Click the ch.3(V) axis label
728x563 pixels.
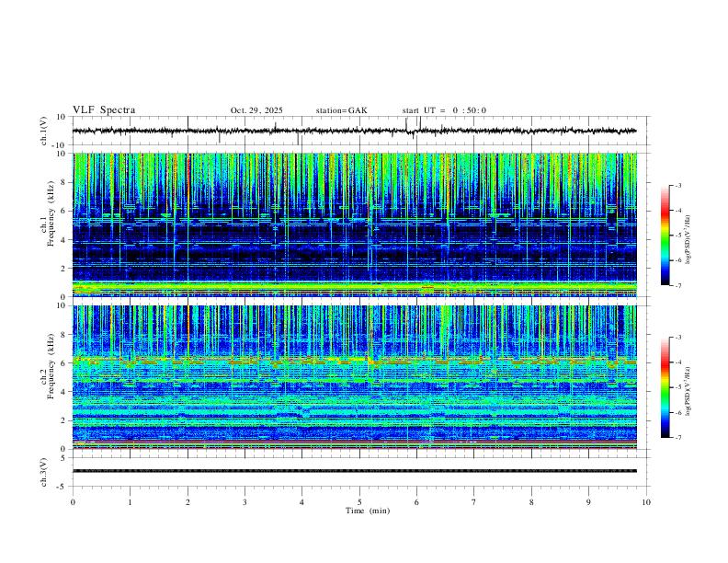[x=43, y=472]
